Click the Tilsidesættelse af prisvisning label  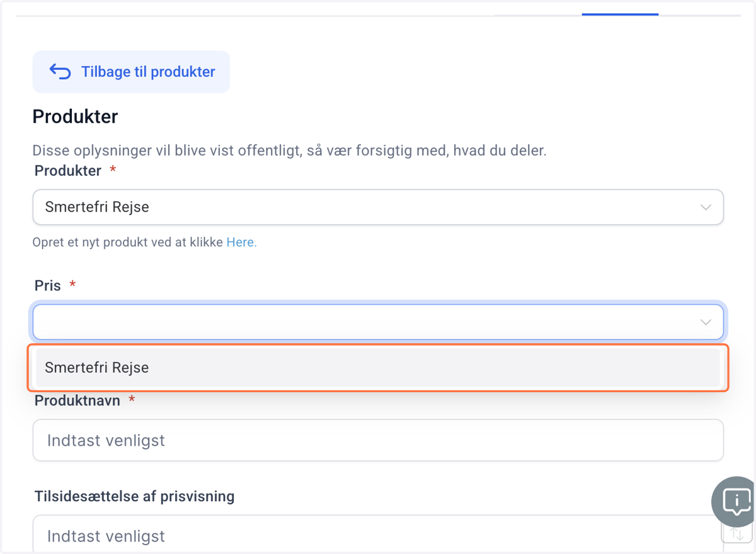(134, 496)
